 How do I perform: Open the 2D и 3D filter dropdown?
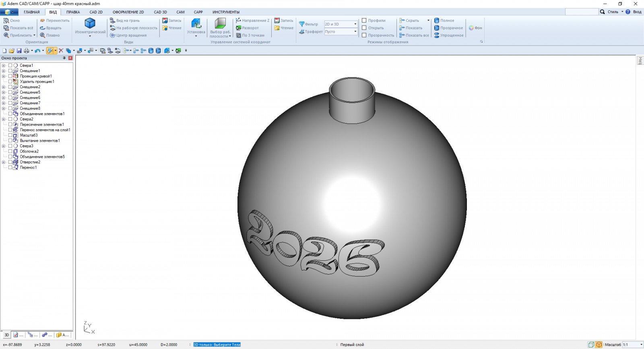355,24
